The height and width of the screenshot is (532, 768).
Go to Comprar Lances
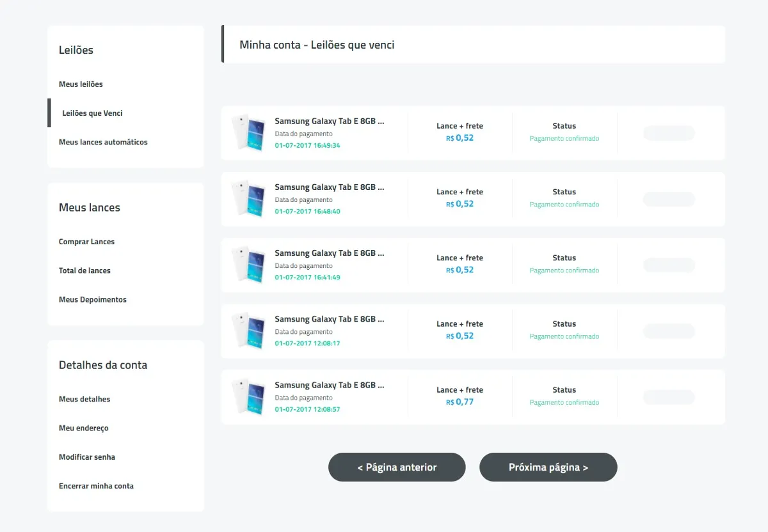pyautogui.click(x=86, y=242)
